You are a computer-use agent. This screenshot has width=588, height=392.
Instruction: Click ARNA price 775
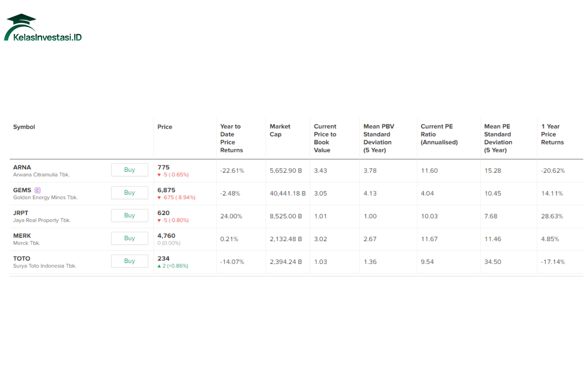[164, 167]
